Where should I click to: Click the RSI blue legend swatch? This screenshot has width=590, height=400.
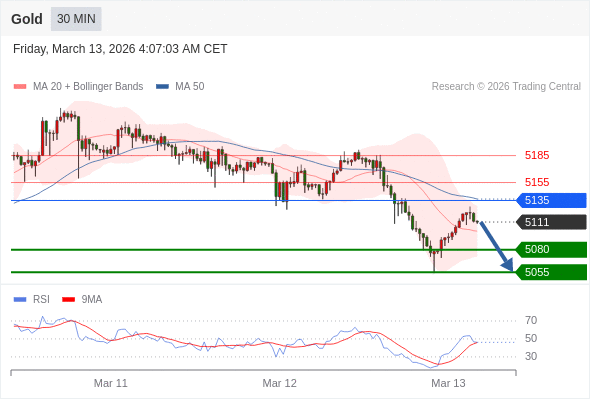20,300
